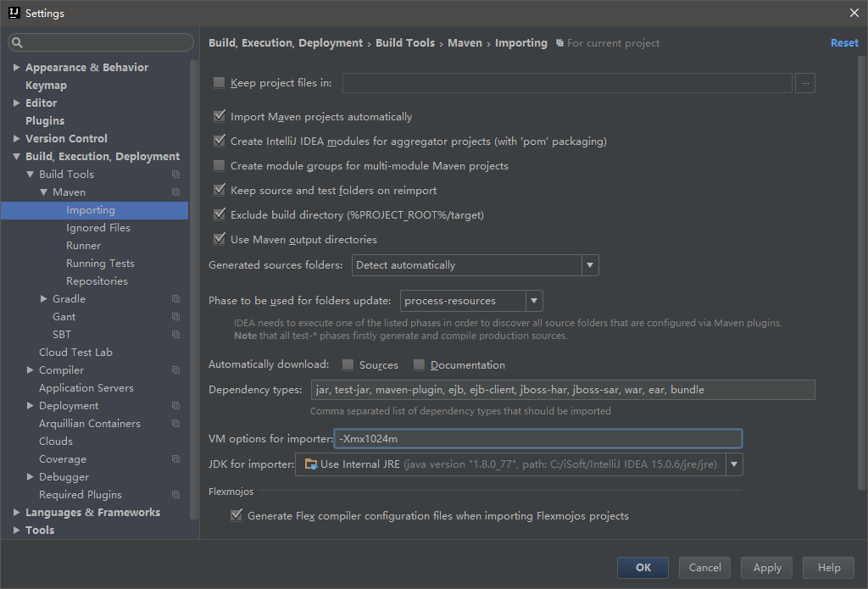Expand Appearance & Behavior tree node
The width and height of the screenshot is (868, 589).
(x=17, y=67)
